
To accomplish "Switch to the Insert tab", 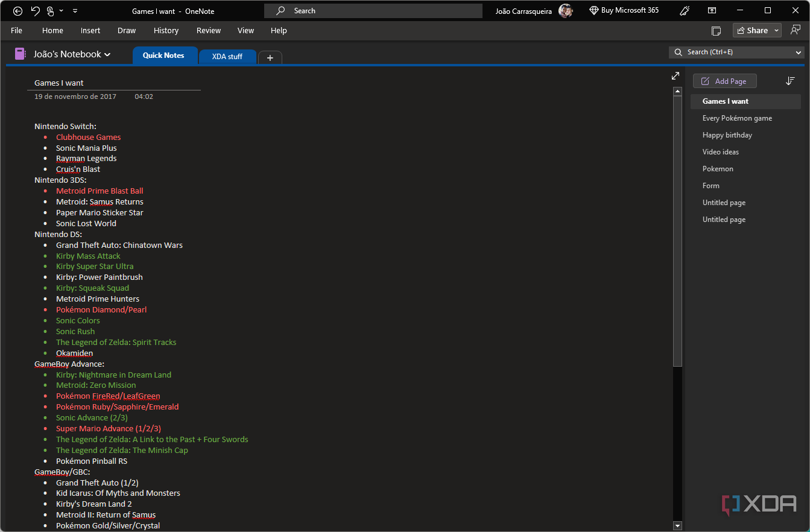I will (90, 31).
